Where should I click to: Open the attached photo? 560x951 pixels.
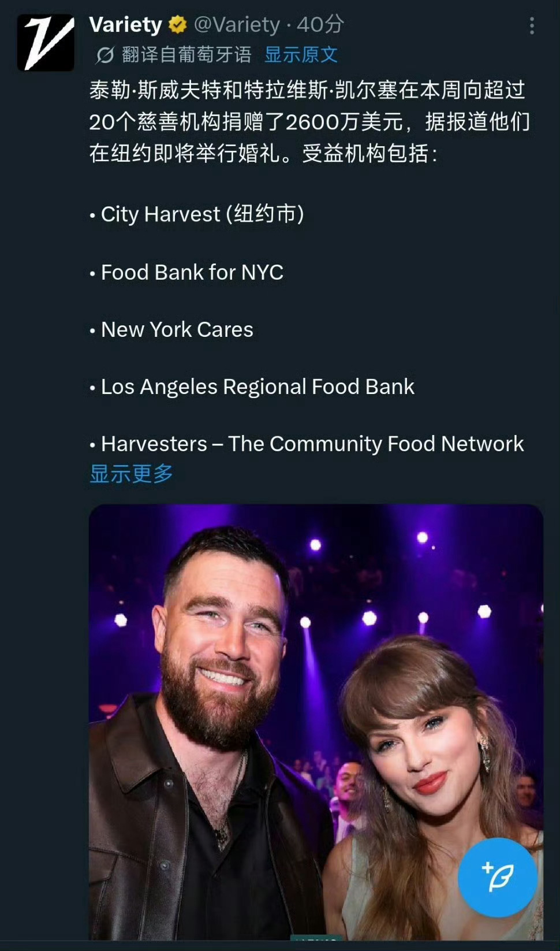tap(316, 722)
